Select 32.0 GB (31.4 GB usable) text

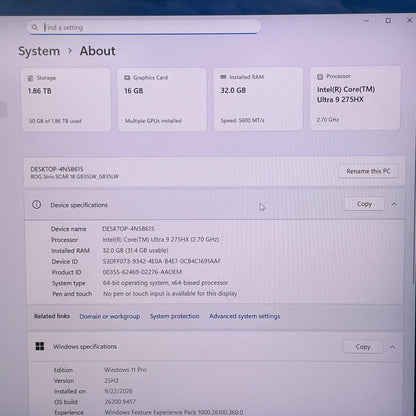[x=135, y=250]
